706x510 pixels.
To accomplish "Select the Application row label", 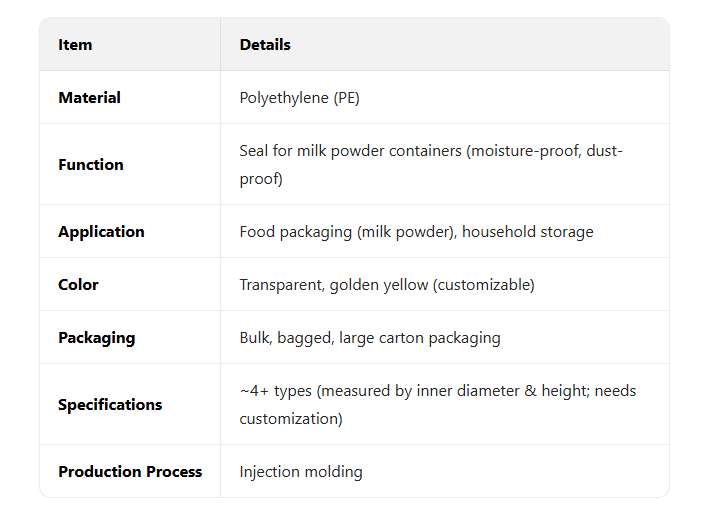I will (101, 231).
